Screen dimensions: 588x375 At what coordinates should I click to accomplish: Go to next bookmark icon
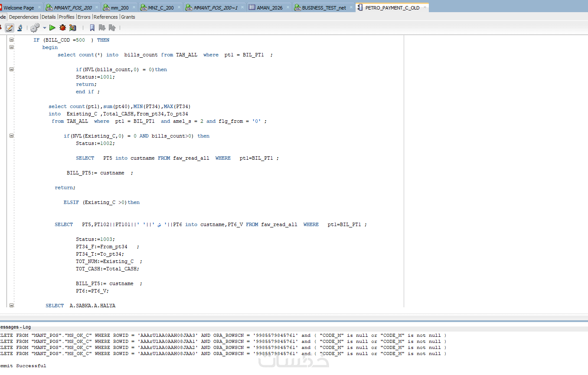click(x=102, y=28)
